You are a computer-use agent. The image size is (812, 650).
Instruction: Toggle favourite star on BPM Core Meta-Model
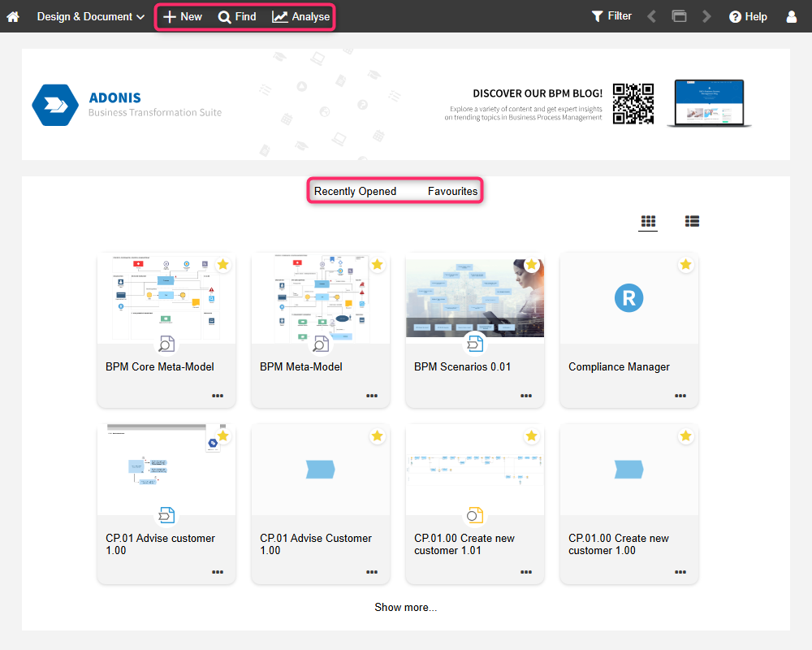tap(223, 265)
